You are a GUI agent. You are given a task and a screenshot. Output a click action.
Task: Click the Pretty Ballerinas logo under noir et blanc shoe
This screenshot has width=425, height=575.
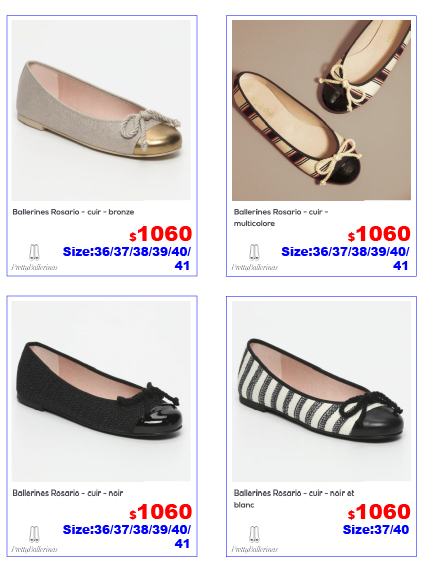click(x=254, y=539)
